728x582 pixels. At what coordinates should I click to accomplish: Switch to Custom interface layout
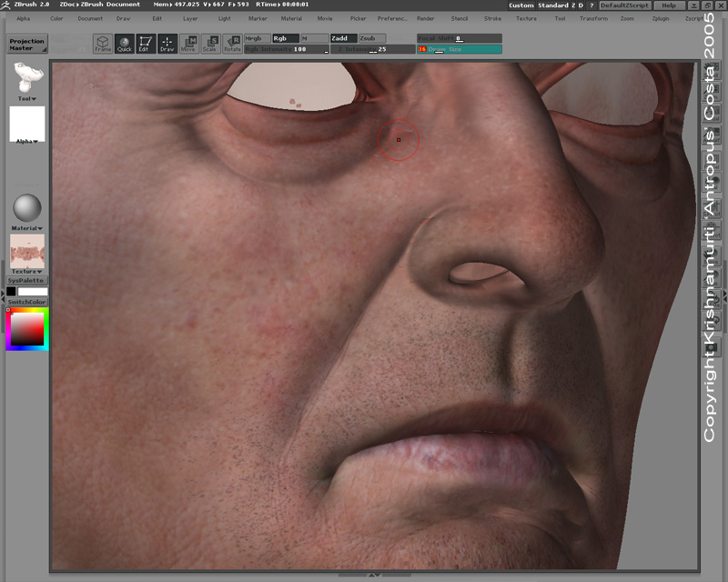pyautogui.click(x=521, y=5)
